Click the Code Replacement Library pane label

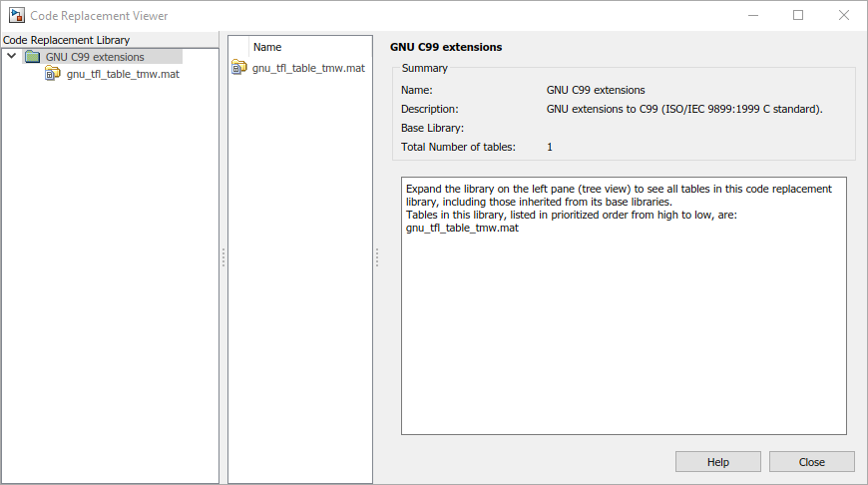(65, 40)
